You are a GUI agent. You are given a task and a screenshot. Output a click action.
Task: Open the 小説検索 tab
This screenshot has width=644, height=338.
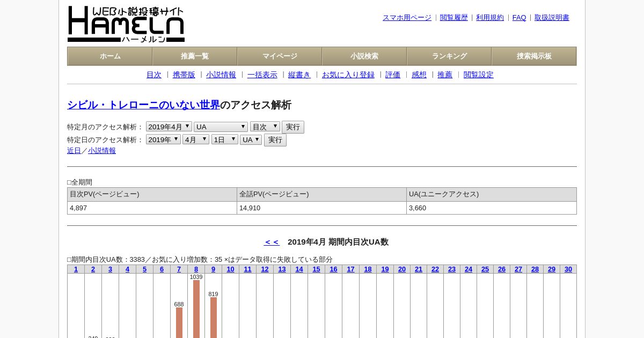pyautogui.click(x=364, y=56)
